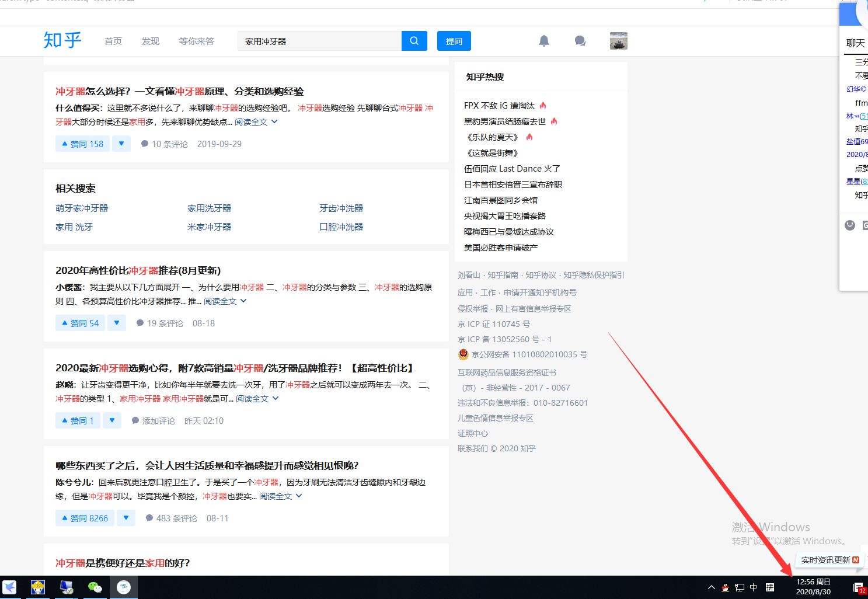This screenshot has width=868, height=599.
Task: Expand 阅读全文 on 小樱酱 answer
Action: point(225,301)
